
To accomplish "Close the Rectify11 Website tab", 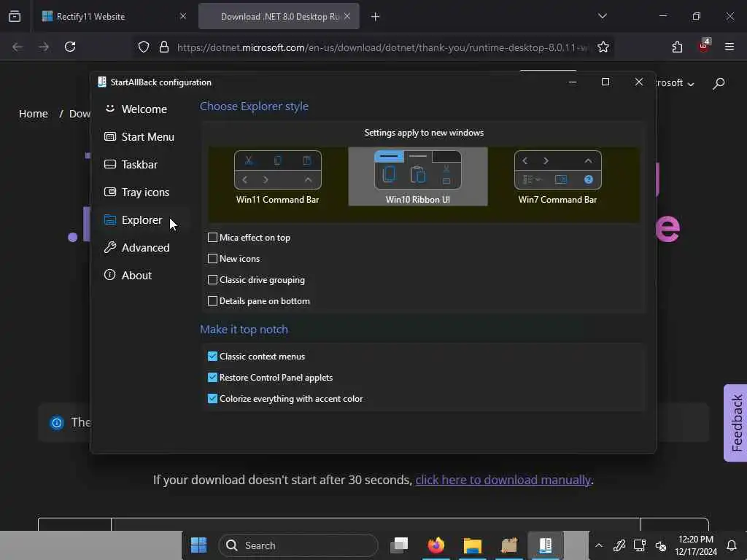I will click(183, 16).
